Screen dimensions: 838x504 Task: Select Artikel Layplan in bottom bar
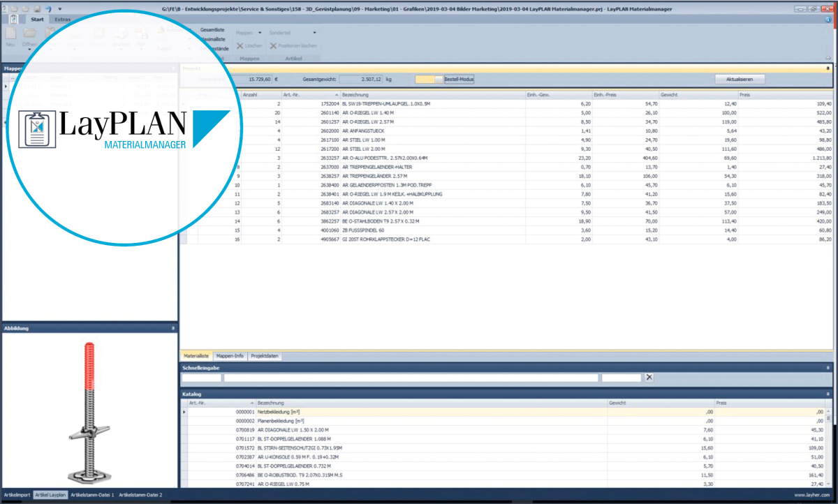point(50,495)
